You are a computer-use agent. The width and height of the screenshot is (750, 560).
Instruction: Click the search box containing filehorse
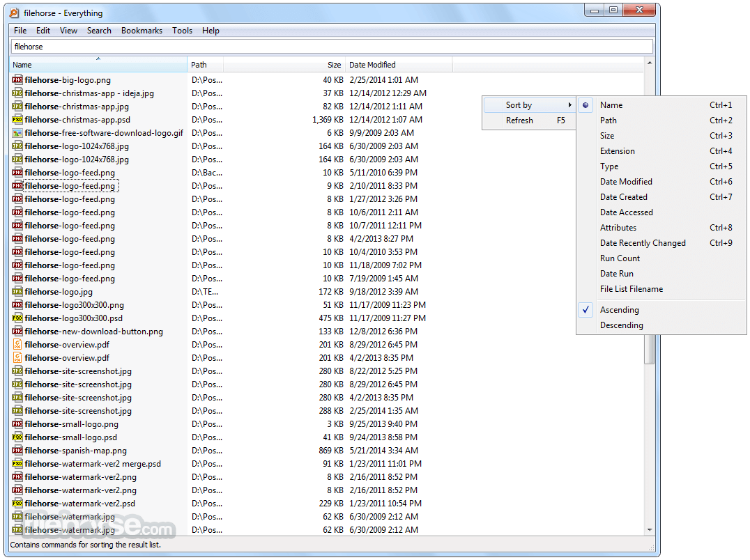pos(332,47)
